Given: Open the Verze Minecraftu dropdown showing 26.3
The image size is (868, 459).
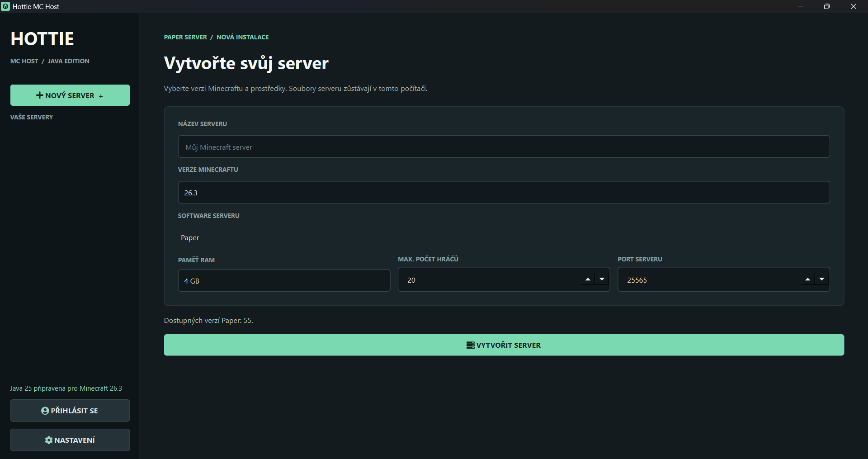Looking at the screenshot, I should (504, 193).
